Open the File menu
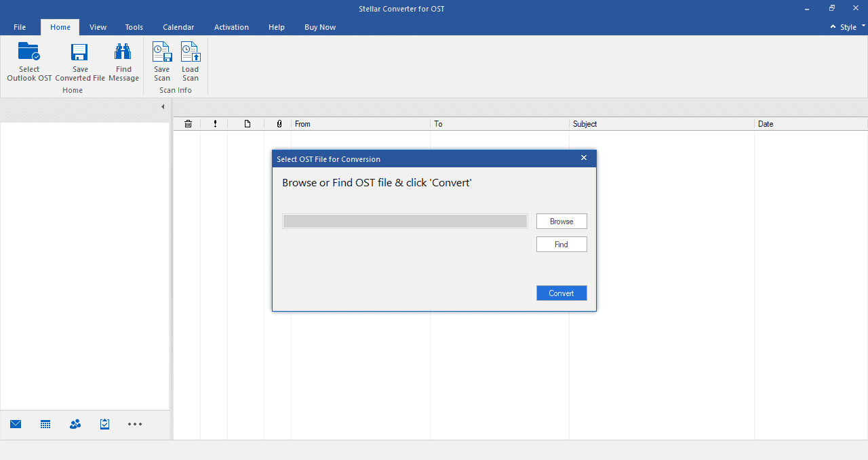The height and width of the screenshot is (460, 868). coord(20,27)
